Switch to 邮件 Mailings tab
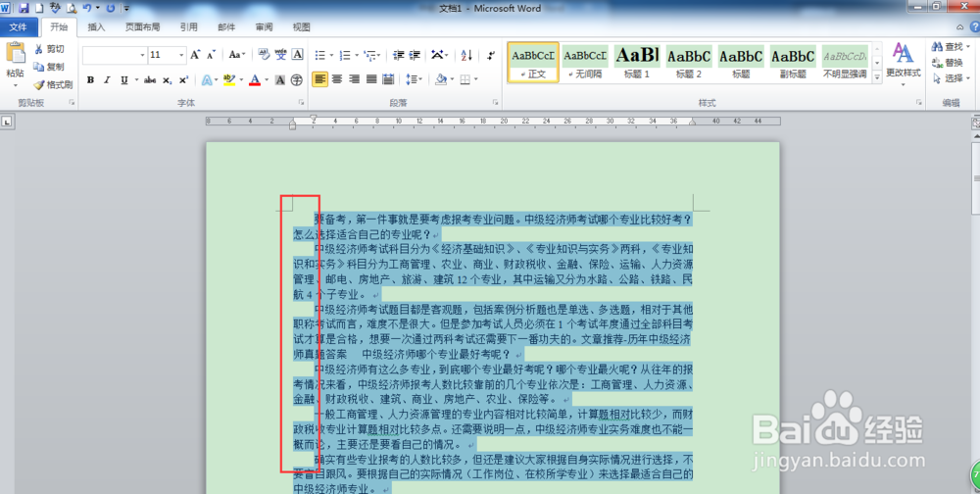This screenshot has width=980, height=494. click(226, 26)
